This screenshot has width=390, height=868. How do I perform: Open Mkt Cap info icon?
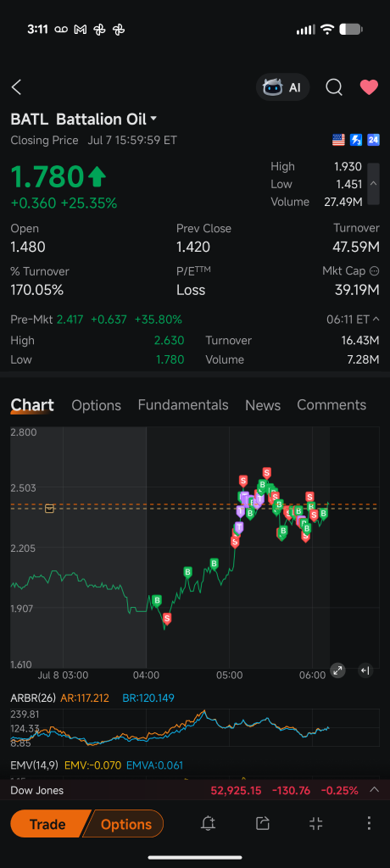374,271
